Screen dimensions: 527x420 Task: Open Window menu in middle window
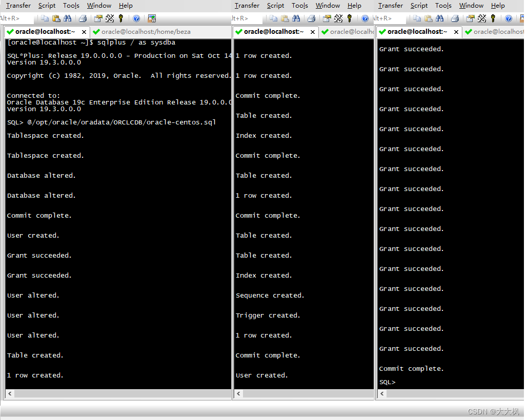coord(328,6)
